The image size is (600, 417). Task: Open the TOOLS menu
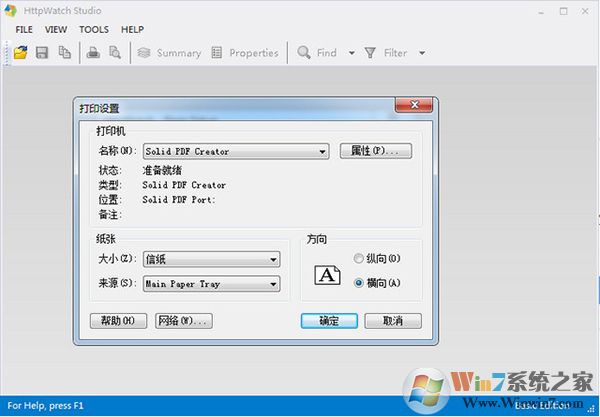coord(94,29)
